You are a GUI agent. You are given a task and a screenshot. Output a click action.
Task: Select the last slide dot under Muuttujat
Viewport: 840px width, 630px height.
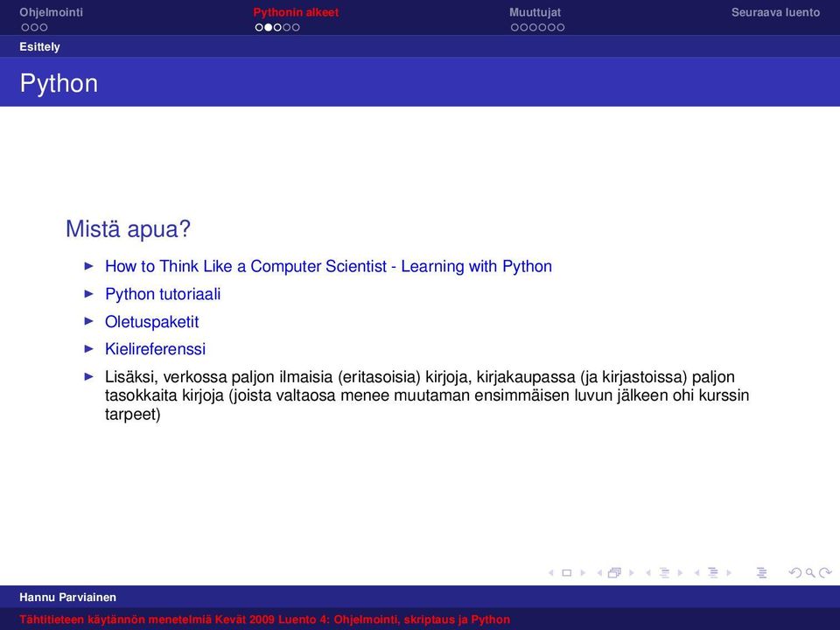pyautogui.click(x=560, y=27)
